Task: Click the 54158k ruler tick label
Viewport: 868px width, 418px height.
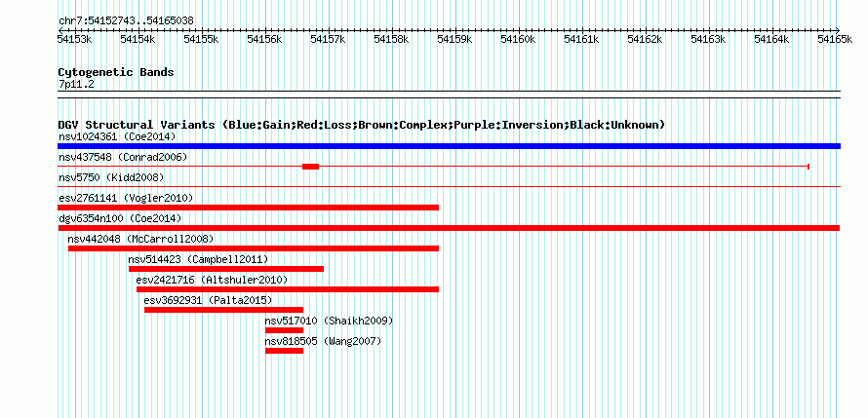Action: [x=391, y=39]
